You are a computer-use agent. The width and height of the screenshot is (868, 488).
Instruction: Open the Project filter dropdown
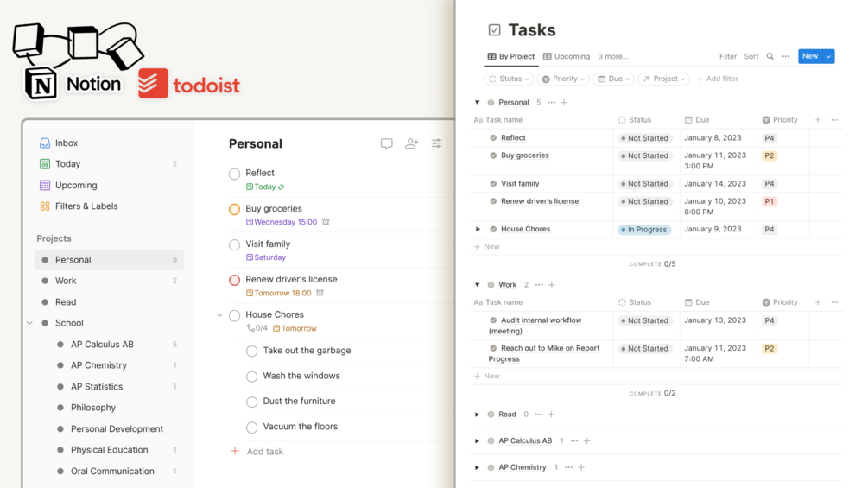click(663, 79)
